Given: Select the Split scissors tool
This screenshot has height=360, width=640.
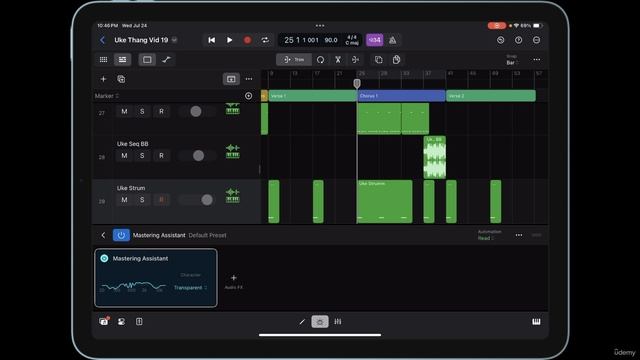Looking at the screenshot, I should point(338,60).
